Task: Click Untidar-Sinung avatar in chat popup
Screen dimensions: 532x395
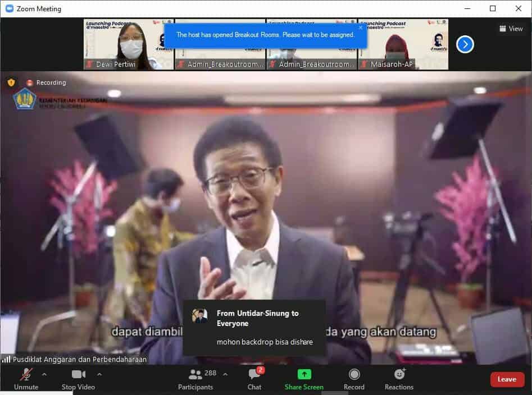Action: (199, 316)
